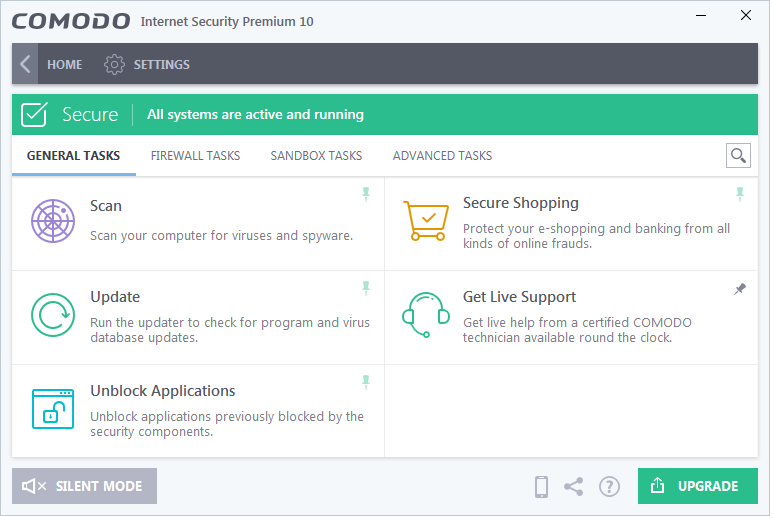Image resolution: width=773 pixels, height=519 pixels.
Task: Switch to the Firewall Tasks tab
Action: 195,156
